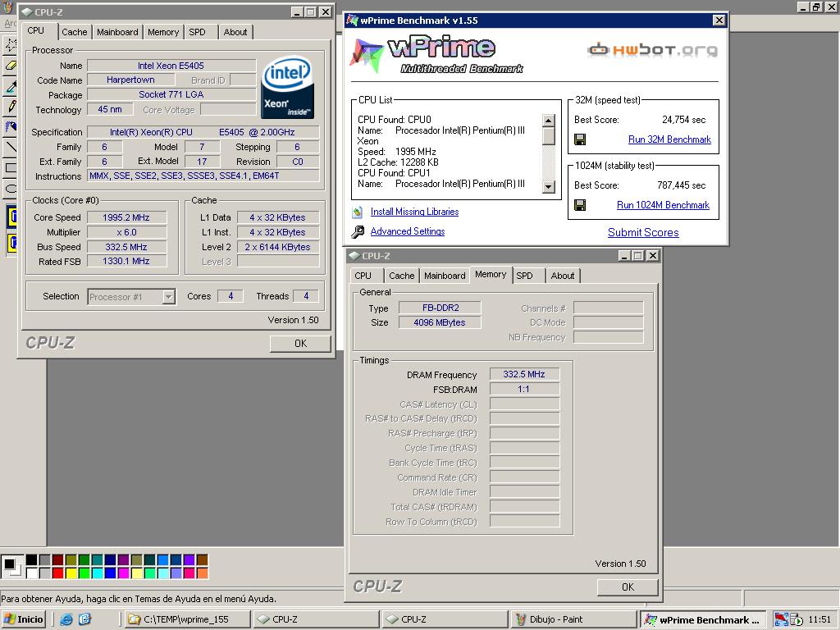
Task: Click the Submit Scores link
Action: click(643, 232)
